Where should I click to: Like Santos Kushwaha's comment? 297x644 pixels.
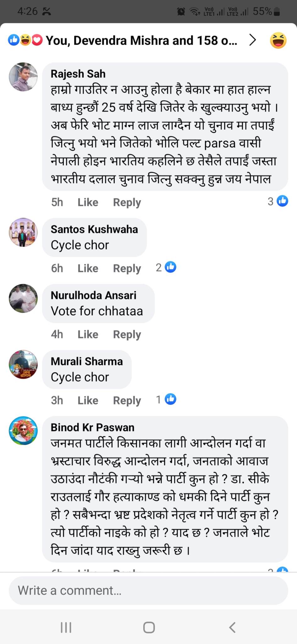[88, 268]
